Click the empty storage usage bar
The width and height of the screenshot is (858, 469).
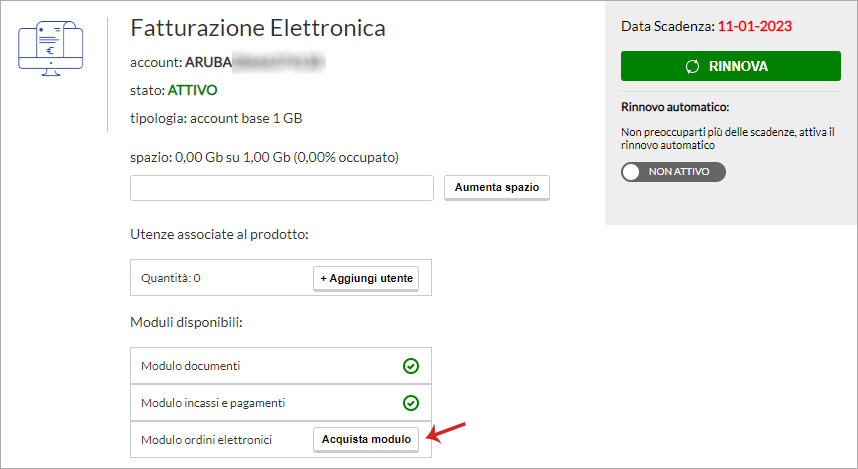pyautogui.click(x=282, y=188)
